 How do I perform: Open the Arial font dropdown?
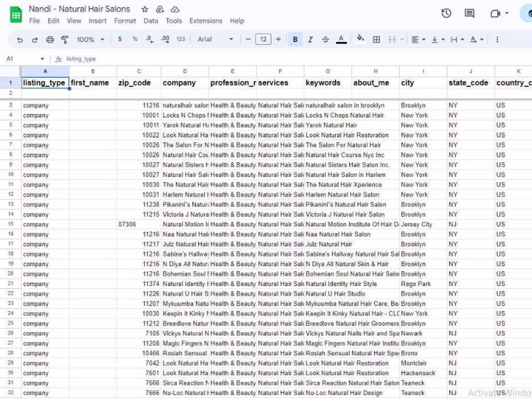point(215,39)
